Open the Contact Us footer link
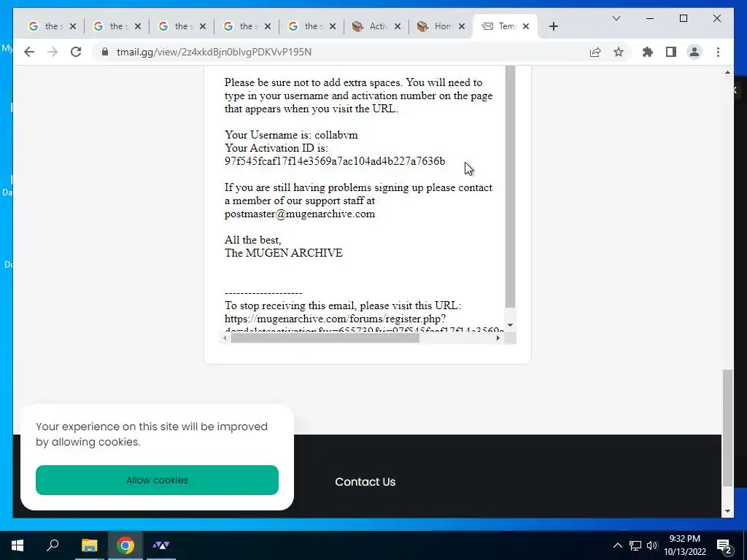This screenshot has height=560, width=747. [365, 482]
